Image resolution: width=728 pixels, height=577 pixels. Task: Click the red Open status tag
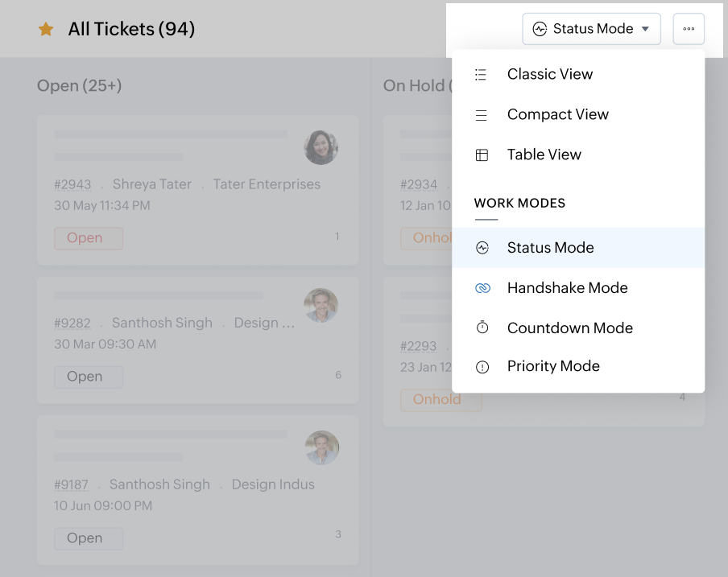pyautogui.click(x=89, y=238)
